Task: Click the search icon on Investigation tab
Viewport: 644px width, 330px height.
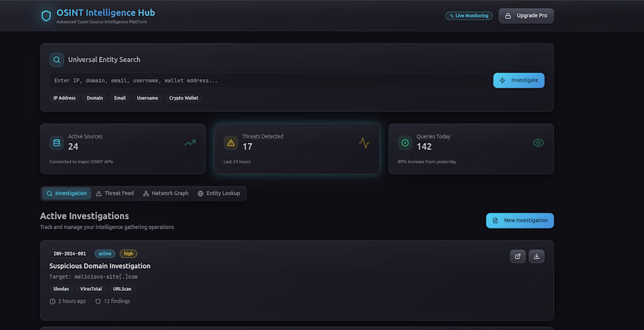Action: (x=49, y=193)
